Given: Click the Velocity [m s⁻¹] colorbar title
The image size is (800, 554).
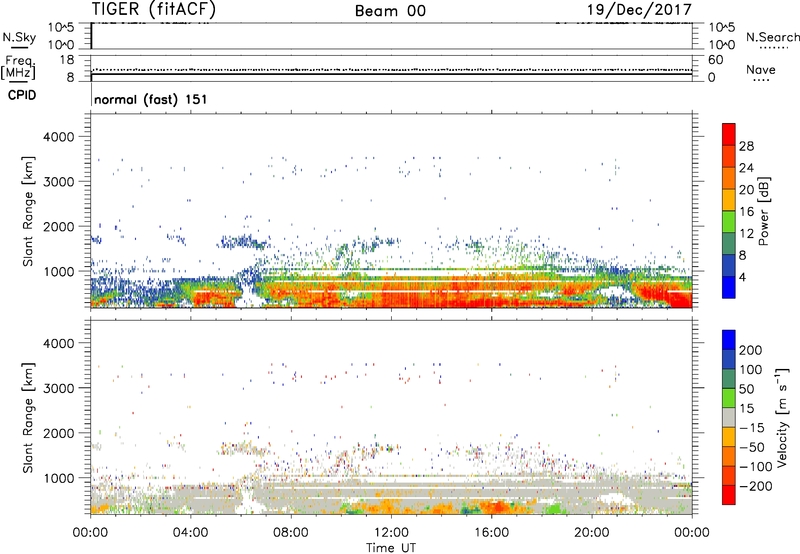Looking at the screenshot, I should (782, 417).
